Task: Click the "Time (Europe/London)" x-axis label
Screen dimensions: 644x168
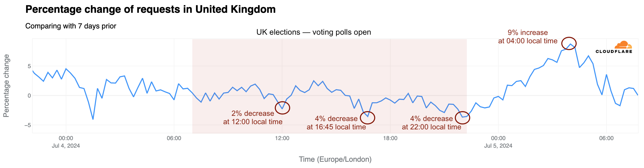Action: pos(335,159)
